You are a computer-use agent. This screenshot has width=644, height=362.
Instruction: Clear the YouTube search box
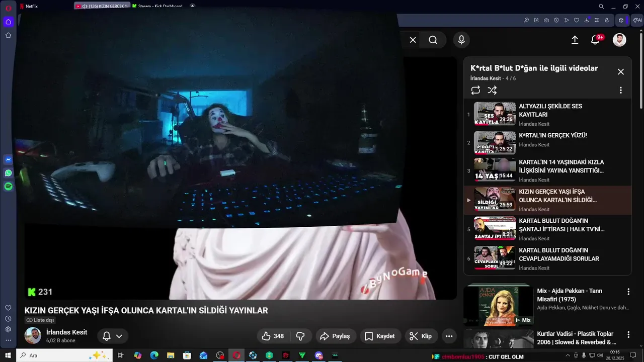point(413,40)
